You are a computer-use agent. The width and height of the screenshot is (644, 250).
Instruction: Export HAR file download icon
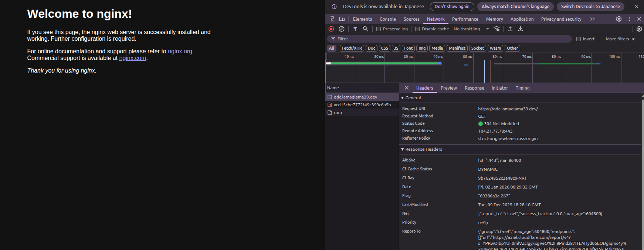[521, 29]
